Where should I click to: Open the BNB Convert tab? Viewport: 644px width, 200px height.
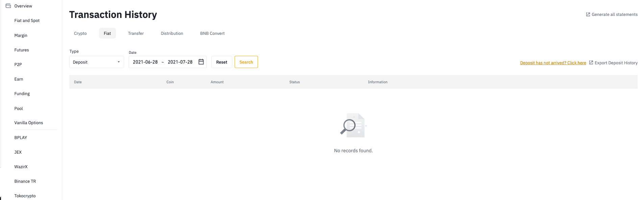click(x=212, y=33)
